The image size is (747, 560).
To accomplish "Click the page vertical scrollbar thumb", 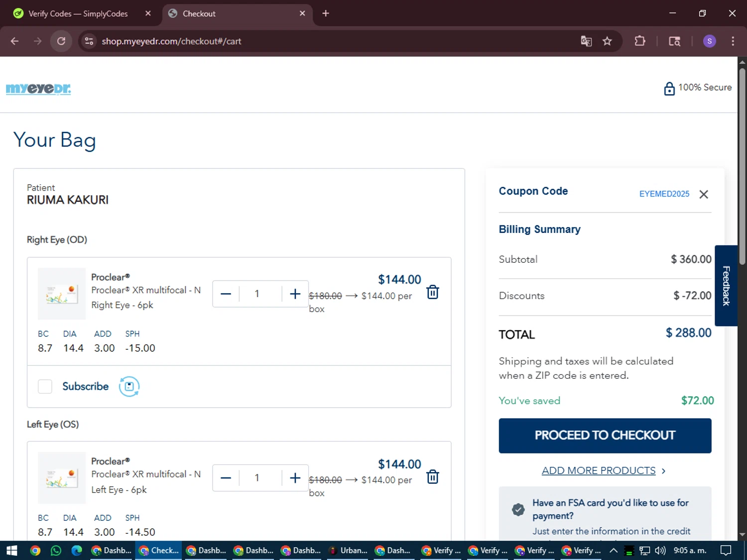I will [742, 166].
